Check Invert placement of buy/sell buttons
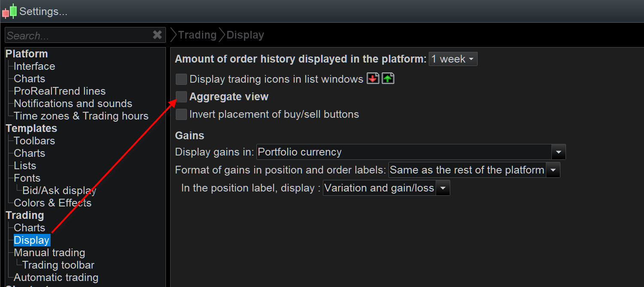The height and width of the screenshot is (287, 644). click(181, 114)
